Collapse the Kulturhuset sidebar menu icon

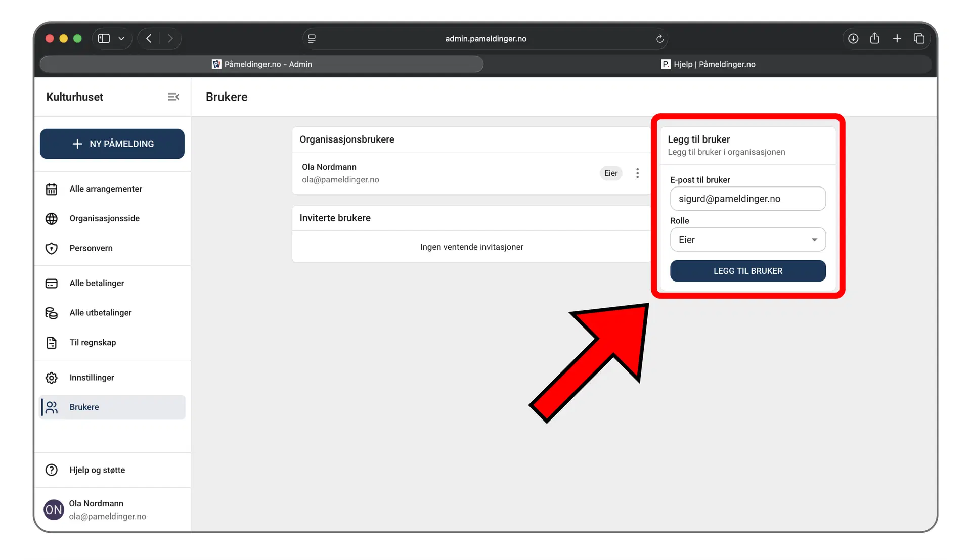point(173,97)
